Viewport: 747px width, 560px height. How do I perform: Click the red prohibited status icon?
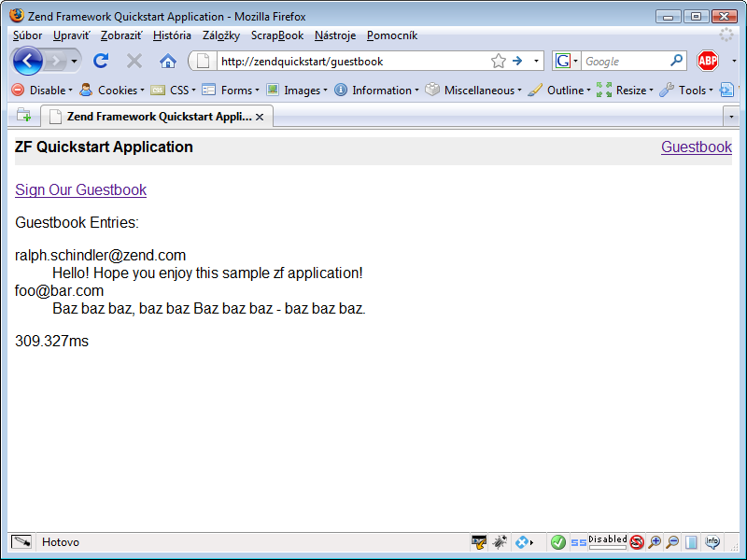pyautogui.click(x=637, y=542)
